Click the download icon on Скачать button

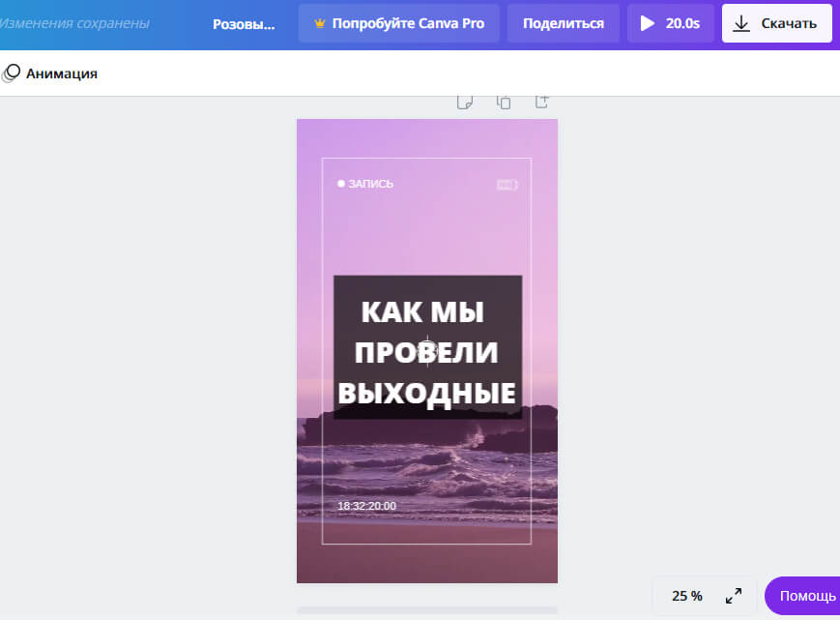click(741, 21)
